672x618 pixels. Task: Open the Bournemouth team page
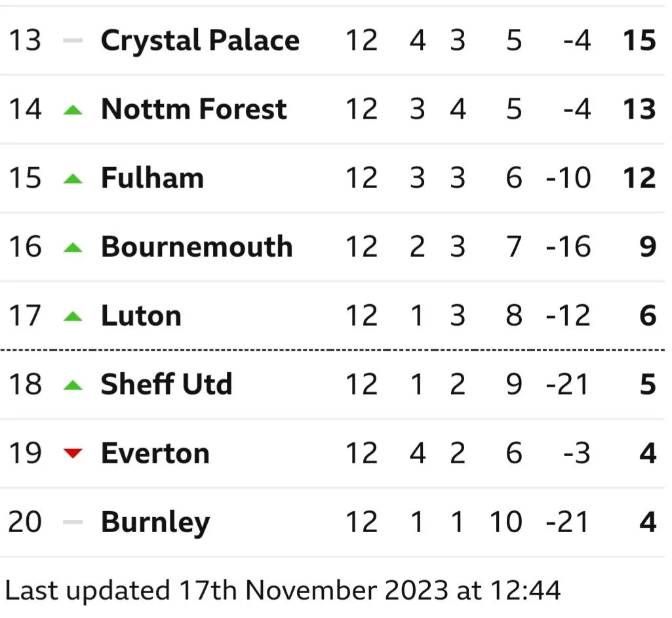197,247
